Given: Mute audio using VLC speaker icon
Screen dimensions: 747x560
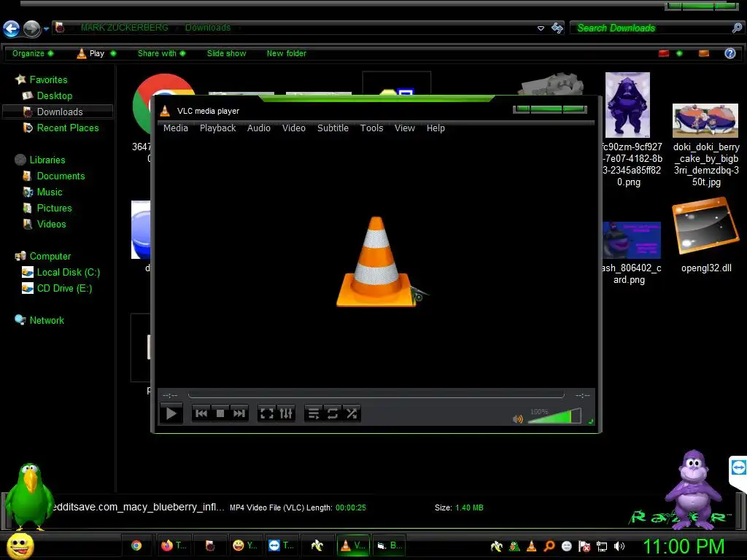Looking at the screenshot, I should 517,419.
